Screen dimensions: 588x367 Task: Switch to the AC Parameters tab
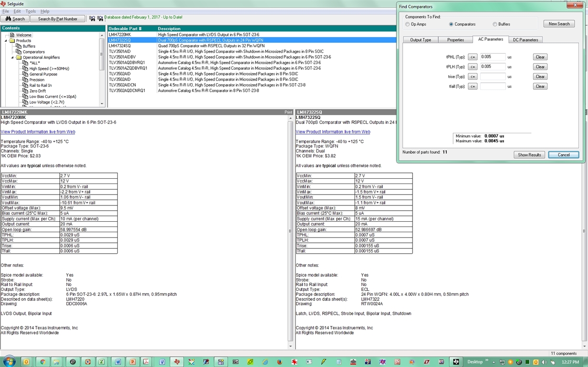[x=490, y=39]
